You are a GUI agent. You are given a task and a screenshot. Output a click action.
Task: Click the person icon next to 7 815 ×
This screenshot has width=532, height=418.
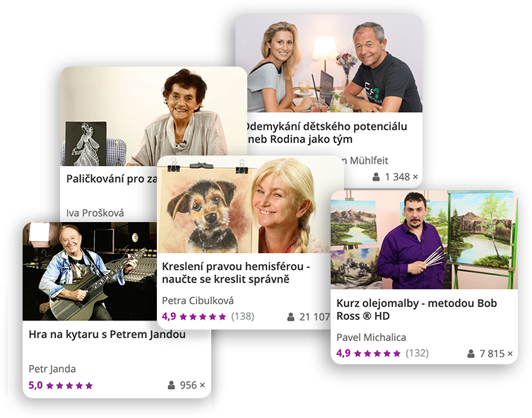point(471,354)
